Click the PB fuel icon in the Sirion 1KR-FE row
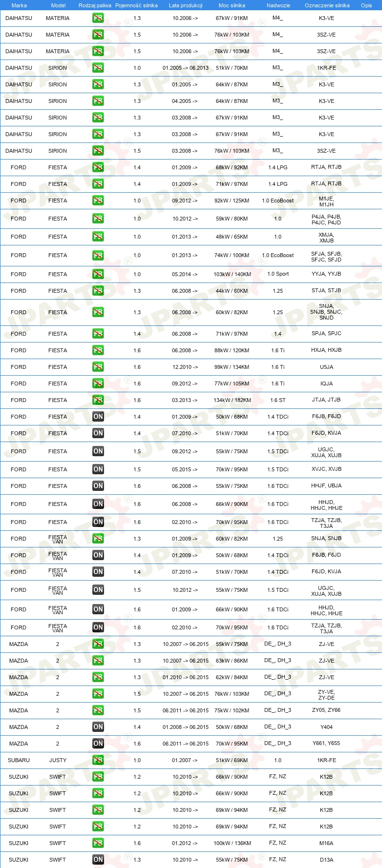 [x=98, y=68]
